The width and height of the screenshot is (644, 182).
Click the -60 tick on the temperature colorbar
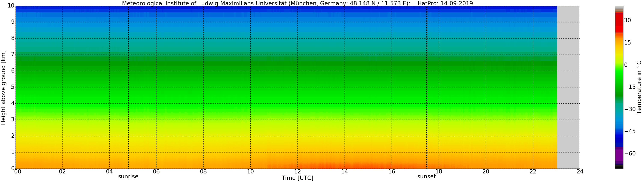[630, 154]
